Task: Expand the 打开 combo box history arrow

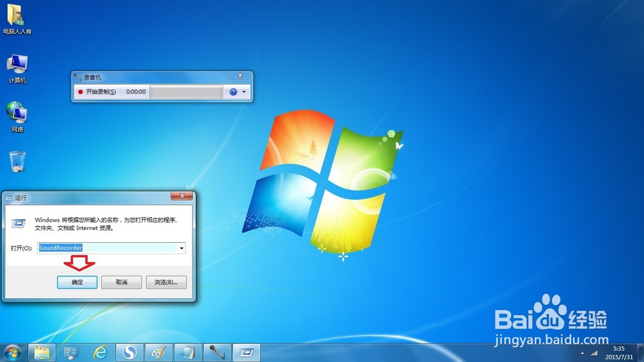Action: [x=182, y=248]
